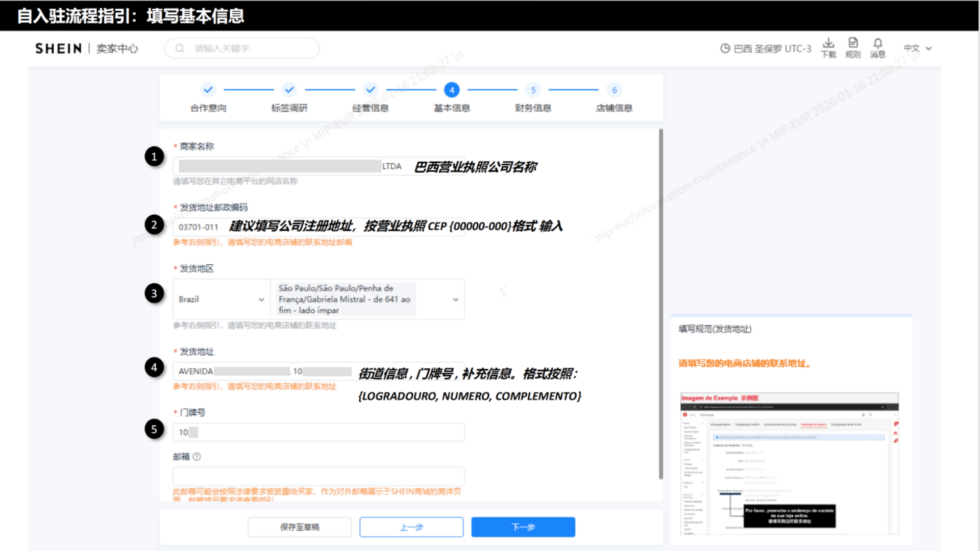980x551 pixels.
Task: Click the 发货地址 AVENIDA input field
Action: [318, 371]
